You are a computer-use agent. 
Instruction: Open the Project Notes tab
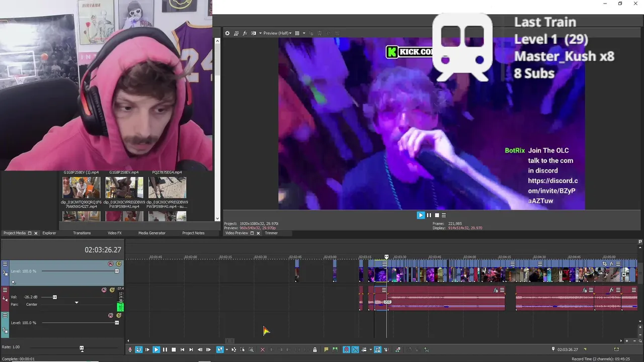click(193, 233)
